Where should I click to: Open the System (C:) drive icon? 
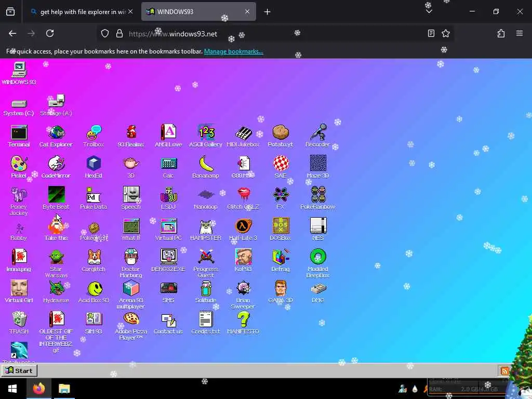tap(19, 108)
